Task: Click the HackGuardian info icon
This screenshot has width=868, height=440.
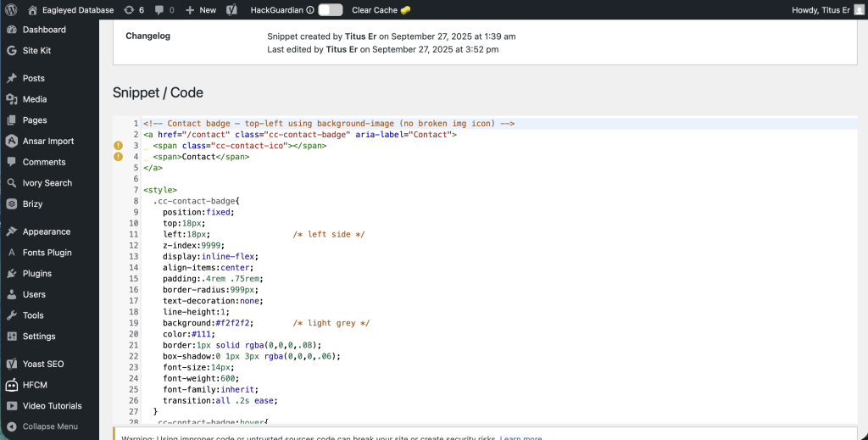Action: (x=309, y=10)
